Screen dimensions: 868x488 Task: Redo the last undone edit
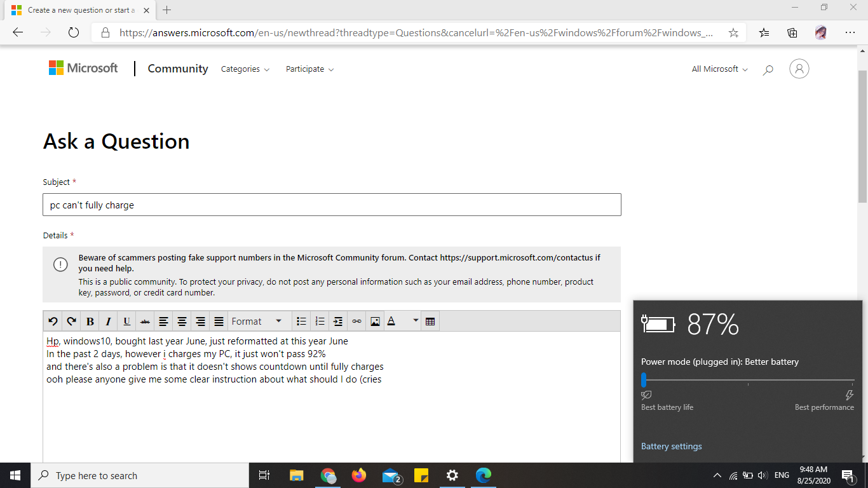(71, 322)
